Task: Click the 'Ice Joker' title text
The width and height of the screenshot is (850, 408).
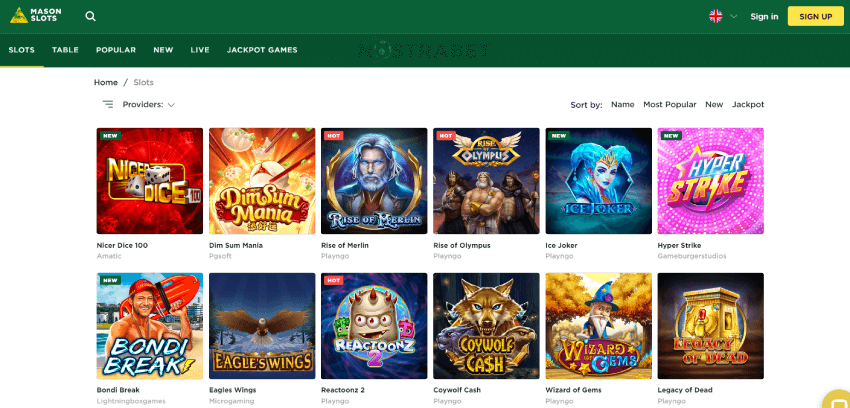Action: pos(561,245)
